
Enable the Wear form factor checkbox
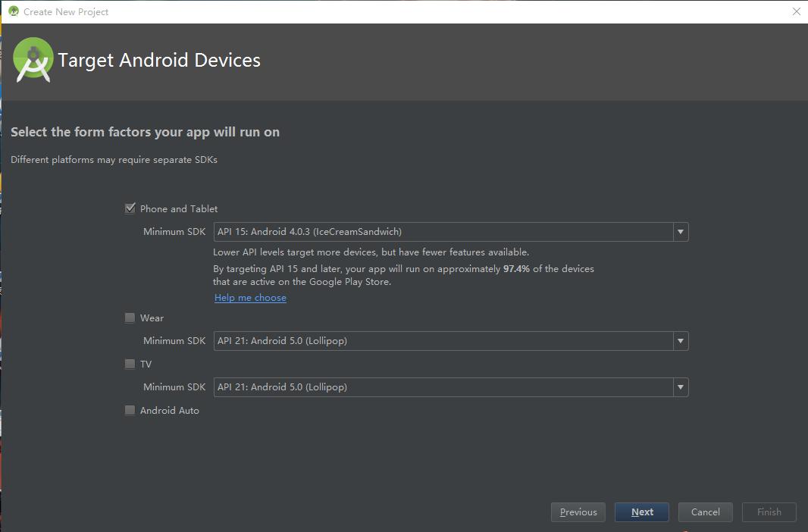coord(130,318)
